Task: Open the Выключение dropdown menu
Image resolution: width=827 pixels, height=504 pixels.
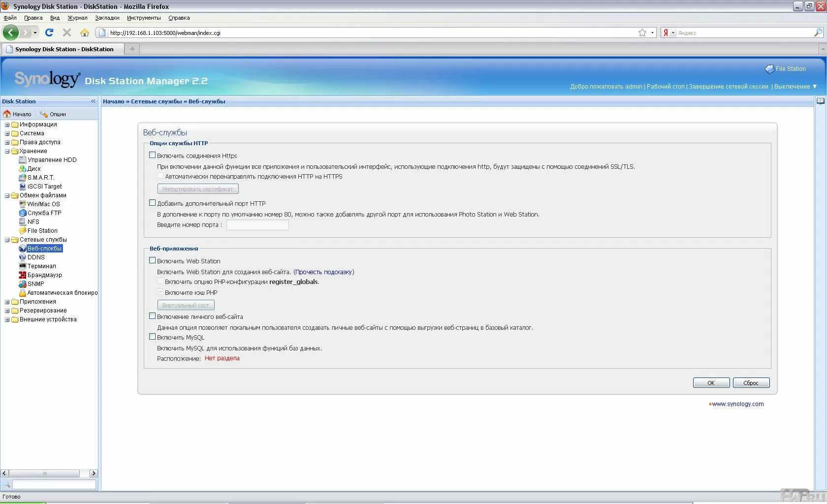Action: point(795,87)
